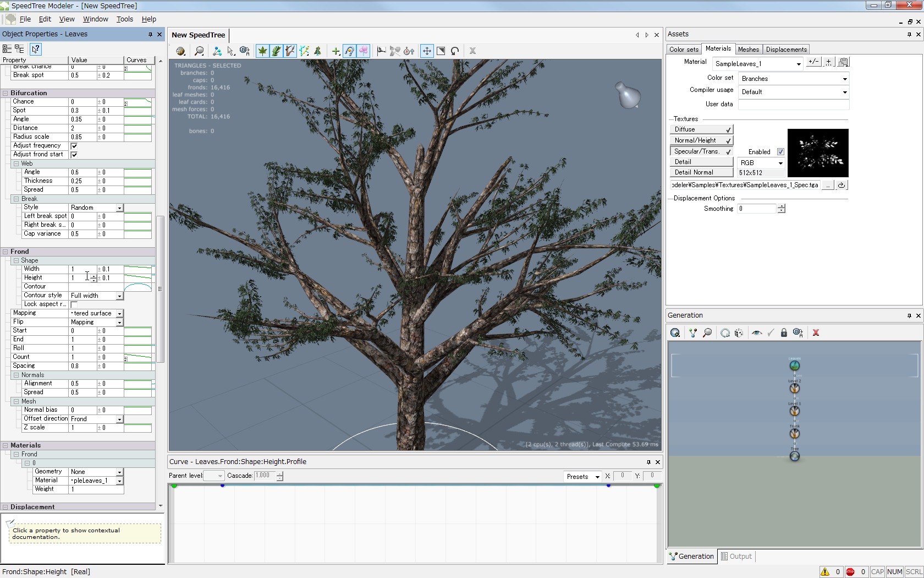This screenshot has width=924, height=578.
Task: Open the Tools menu
Action: point(124,19)
